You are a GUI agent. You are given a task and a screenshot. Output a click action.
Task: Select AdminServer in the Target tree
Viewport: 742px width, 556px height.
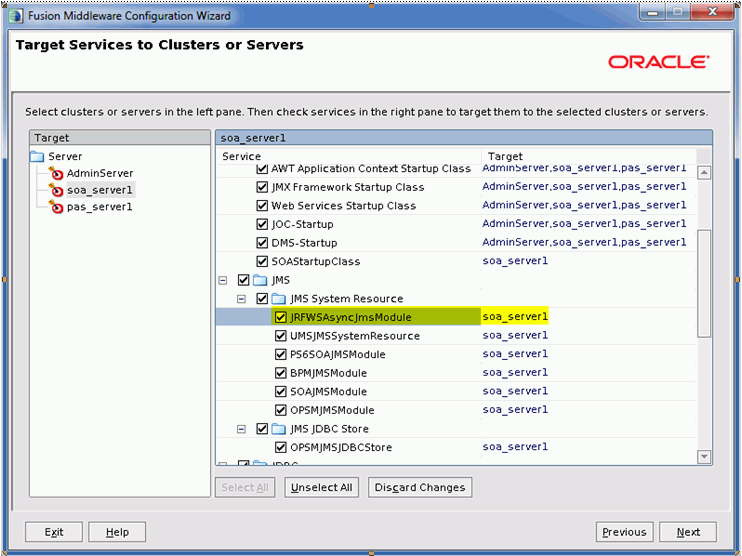point(100,173)
